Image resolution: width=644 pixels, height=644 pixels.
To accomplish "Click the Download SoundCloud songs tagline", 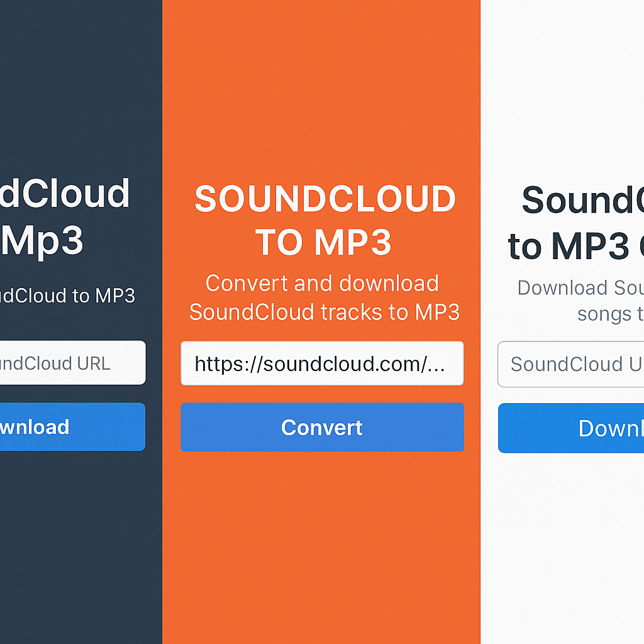I will (579, 301).
